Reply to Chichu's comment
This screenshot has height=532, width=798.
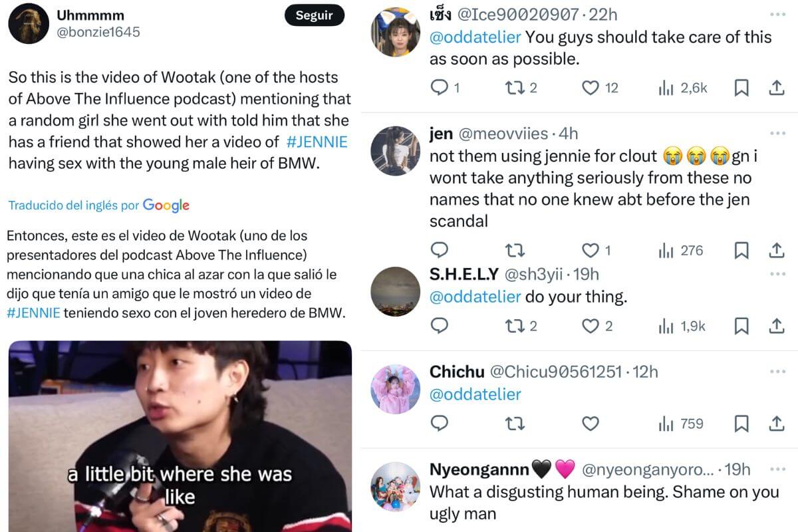440,424
